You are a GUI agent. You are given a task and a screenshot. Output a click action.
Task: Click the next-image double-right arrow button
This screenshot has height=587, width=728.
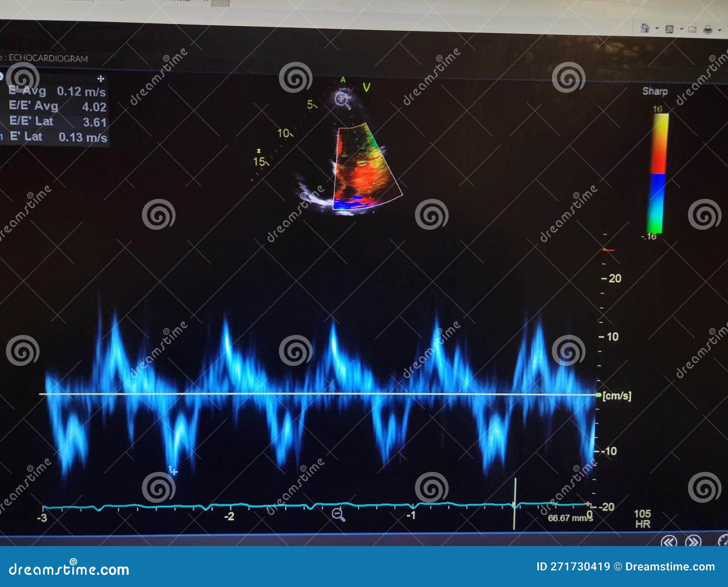coord(693,541)
